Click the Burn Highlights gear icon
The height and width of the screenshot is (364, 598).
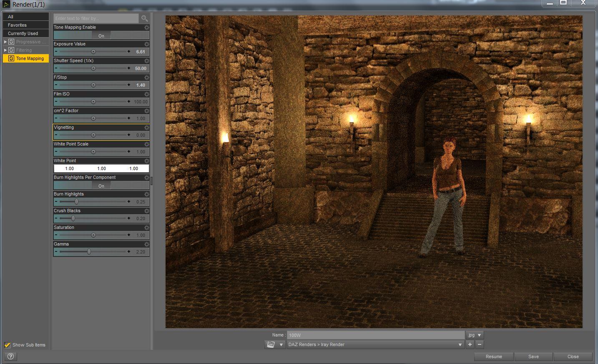146,194
